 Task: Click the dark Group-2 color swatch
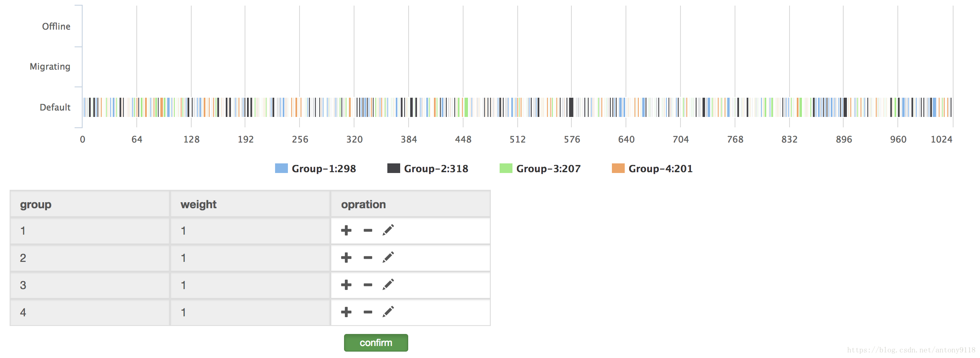pyautogui.click(x=394, y=168)
